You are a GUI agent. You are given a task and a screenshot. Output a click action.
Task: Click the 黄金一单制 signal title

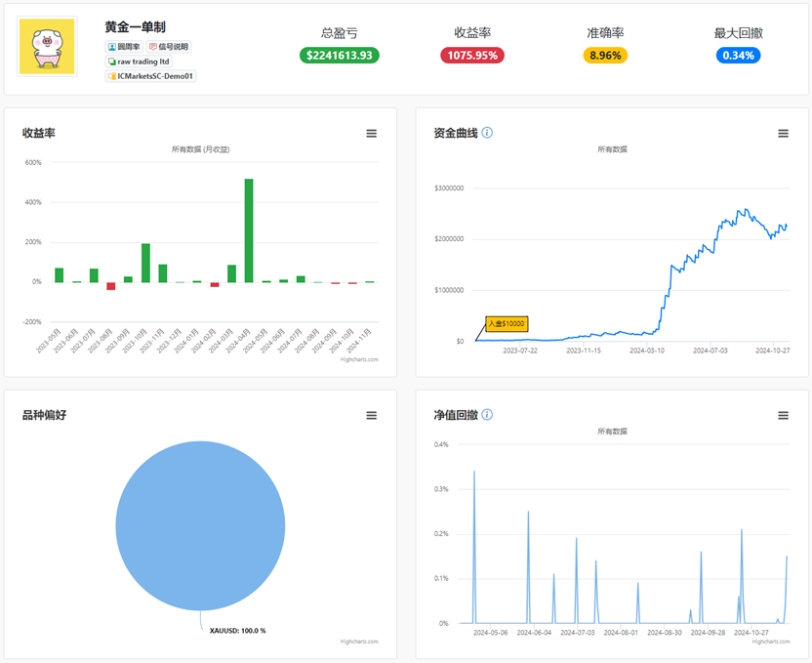[135, 27]
